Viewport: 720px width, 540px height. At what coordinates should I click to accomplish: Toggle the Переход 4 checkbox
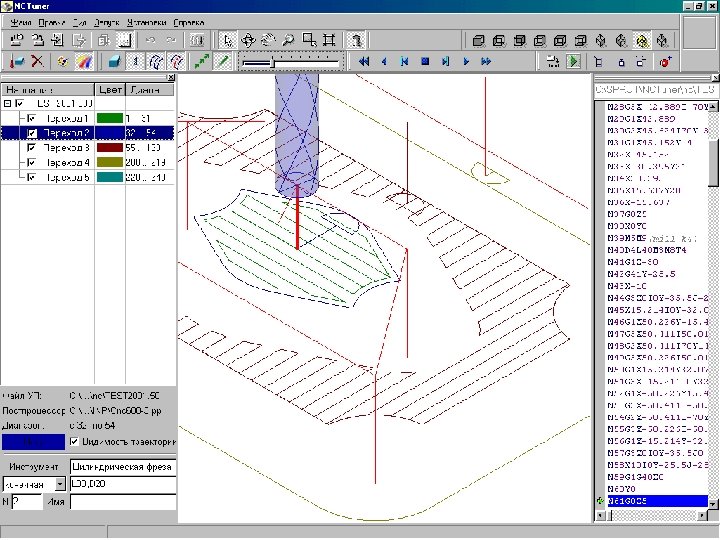tap(32, 162)
